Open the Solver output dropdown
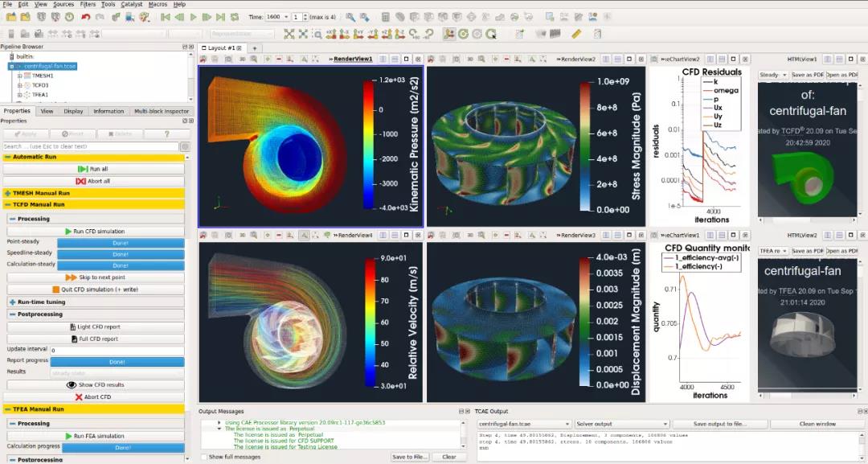 click(622, 424)
